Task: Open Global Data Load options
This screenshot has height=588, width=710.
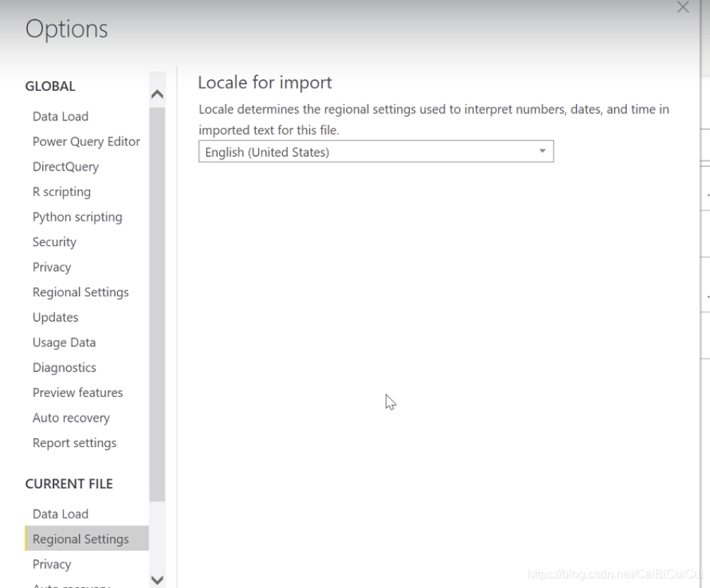Action: click(60, 116)
